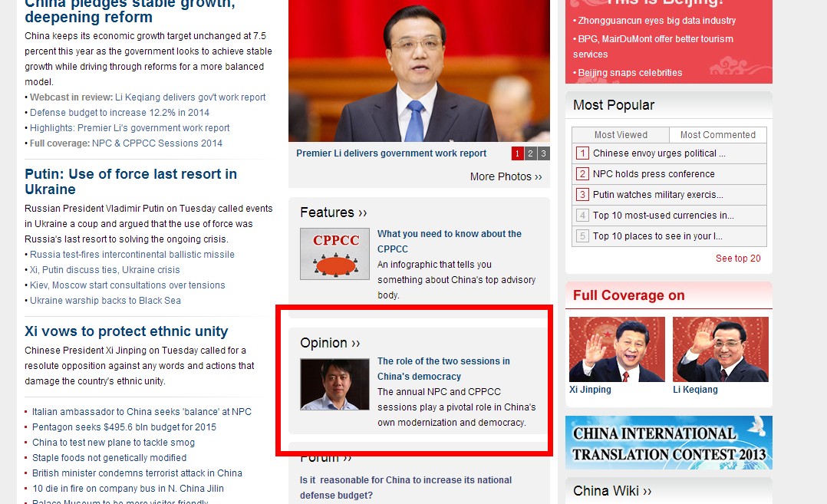Open 'Beijing snaps celebrities' link
Image resolution: width=827 pixels, height=504 pixels.
[631, 73]
